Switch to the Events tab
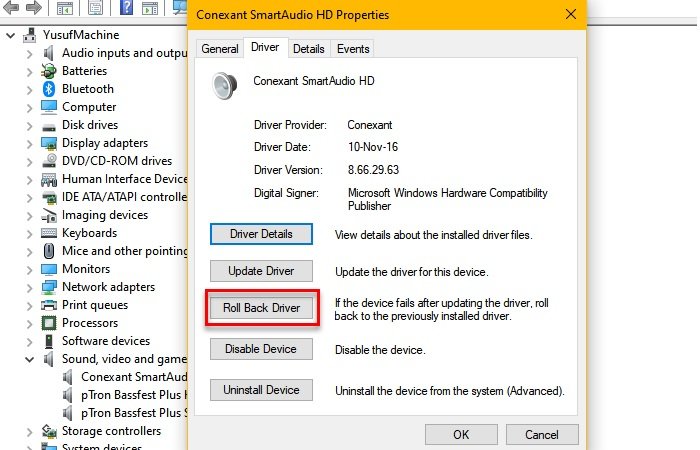 coord(353,48)
